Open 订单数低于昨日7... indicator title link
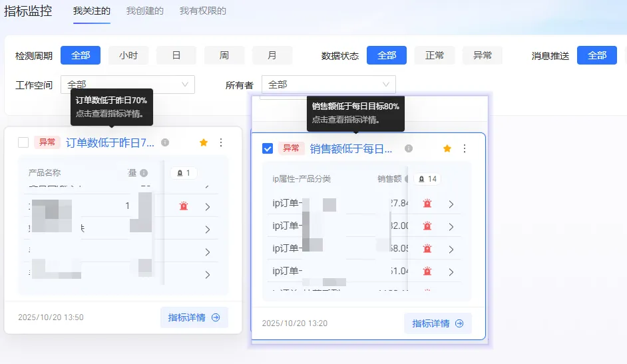The image size is (627, 364). point(110,142)
